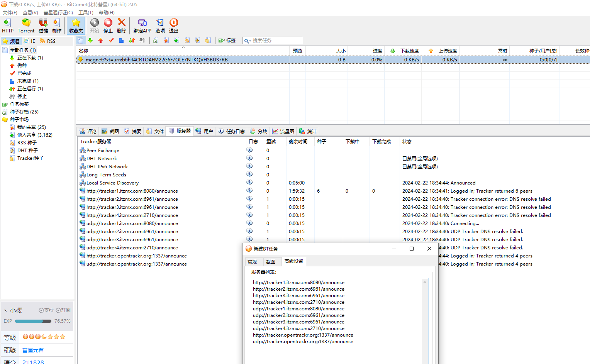Click the 磁链 magnet link icon

point(43,25)
